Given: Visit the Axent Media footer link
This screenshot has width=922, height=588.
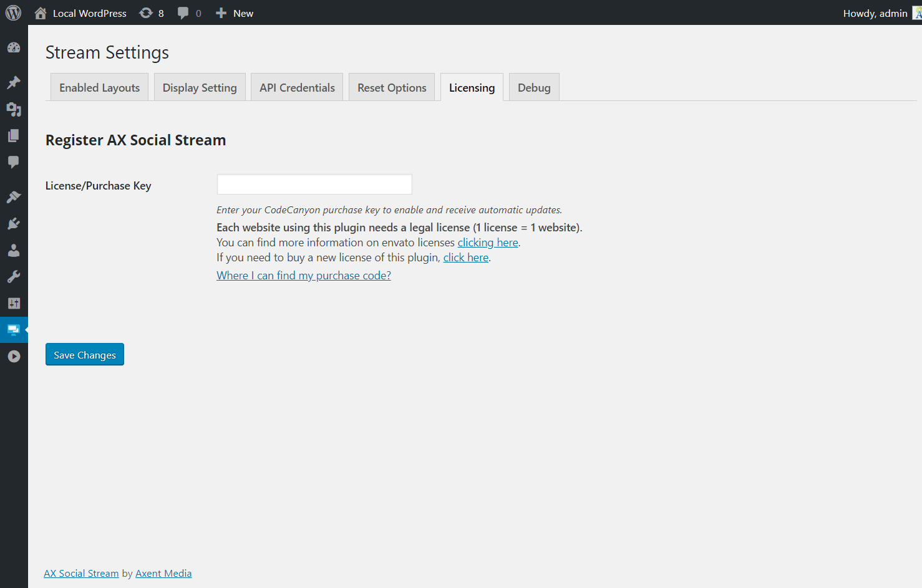Looking at the screenshot, I should click(x=163, y=574).
